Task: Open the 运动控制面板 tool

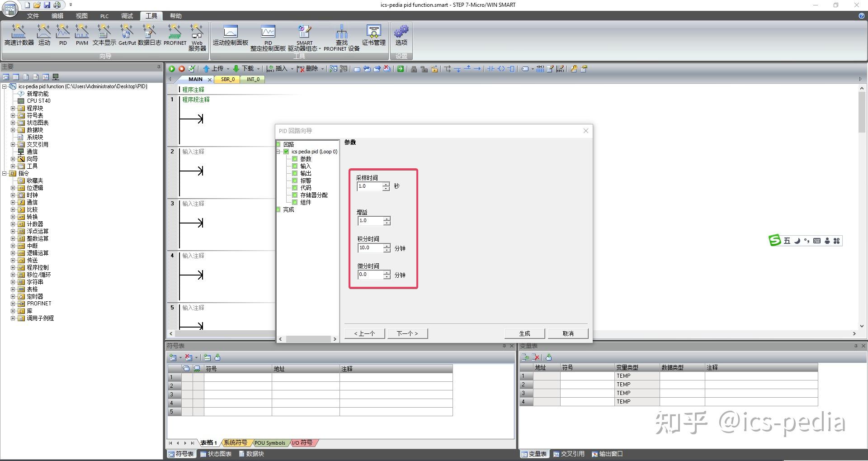Action: coord(231,35)
